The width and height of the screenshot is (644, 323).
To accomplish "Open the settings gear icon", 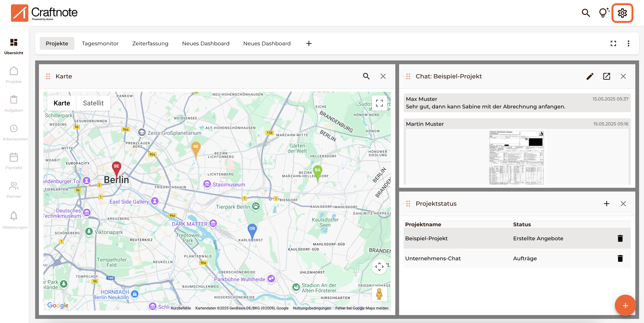I will click(x=622, y=13).
